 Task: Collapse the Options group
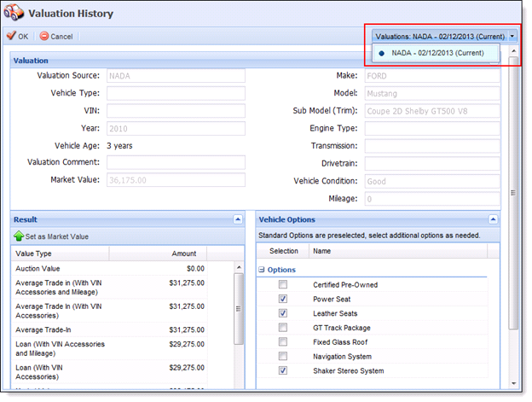(261, 270)
